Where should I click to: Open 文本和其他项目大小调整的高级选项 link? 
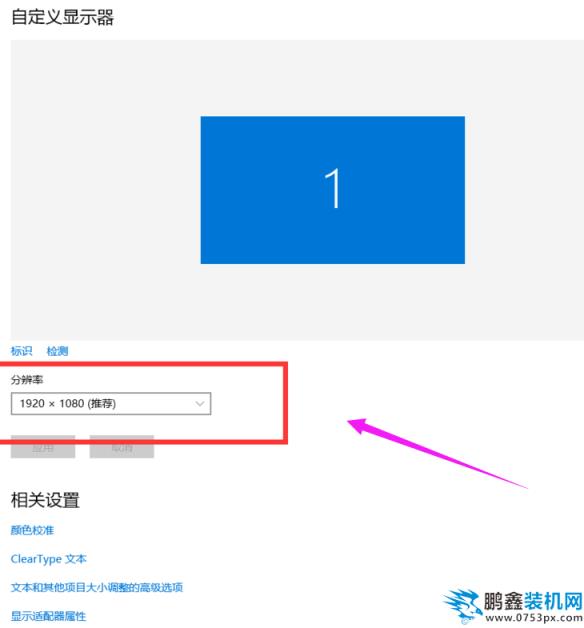tap(97, 588)
